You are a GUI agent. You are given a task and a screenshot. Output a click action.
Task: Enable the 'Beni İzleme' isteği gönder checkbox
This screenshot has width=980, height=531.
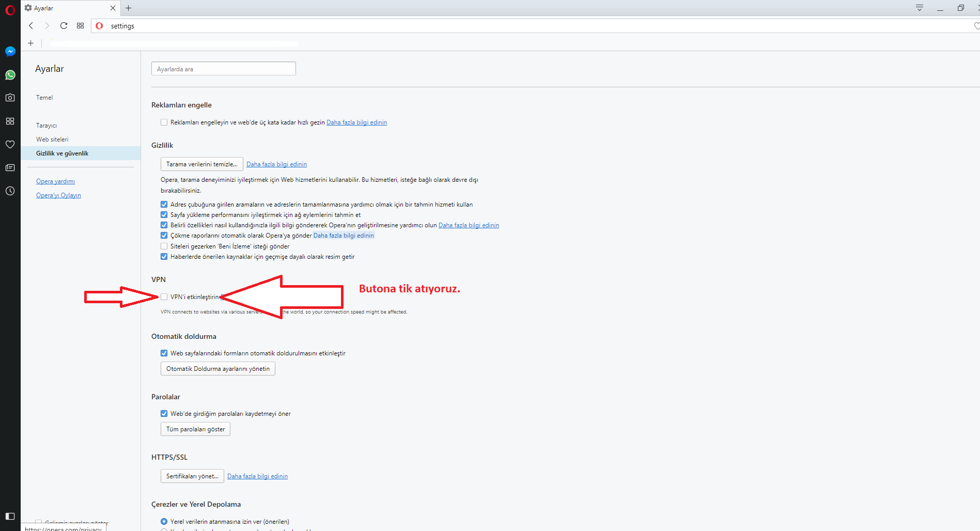click(164, 246)
